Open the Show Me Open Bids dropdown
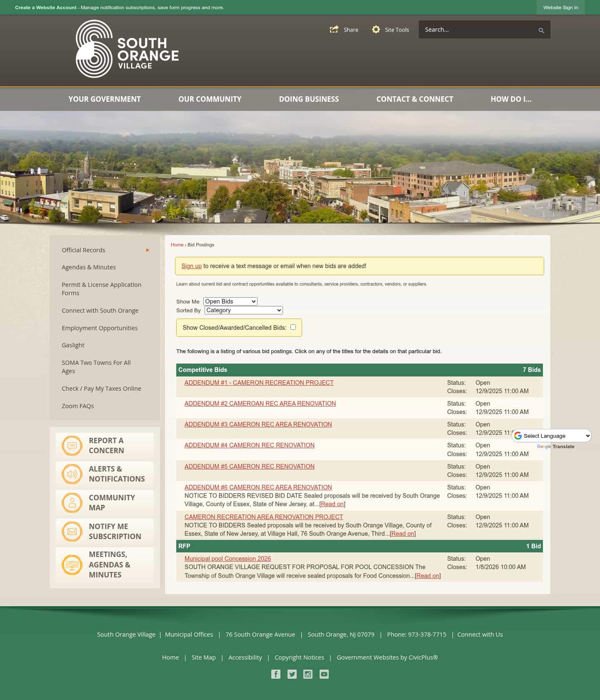600x700 pixels. 230,301
